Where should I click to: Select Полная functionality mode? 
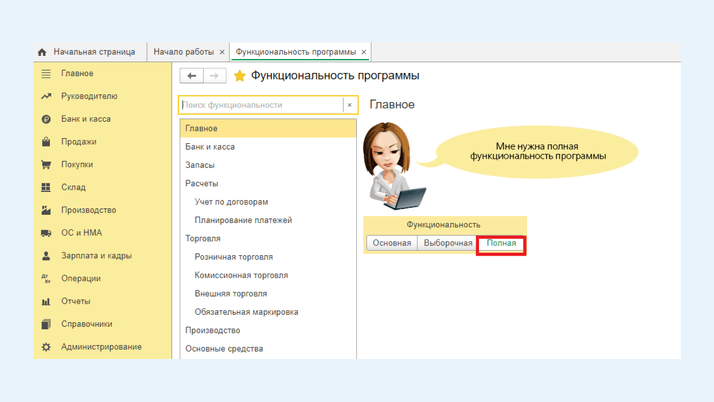501,243
